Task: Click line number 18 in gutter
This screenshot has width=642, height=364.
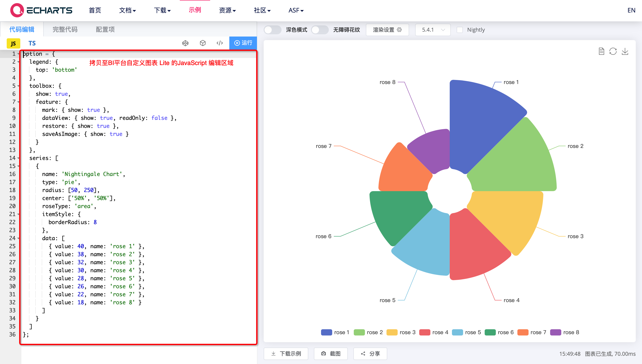Action: (12, 190)
